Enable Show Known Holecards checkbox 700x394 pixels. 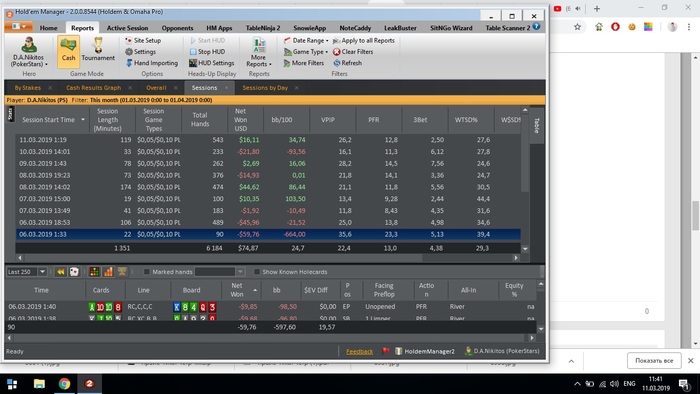(x=257, y=272)
